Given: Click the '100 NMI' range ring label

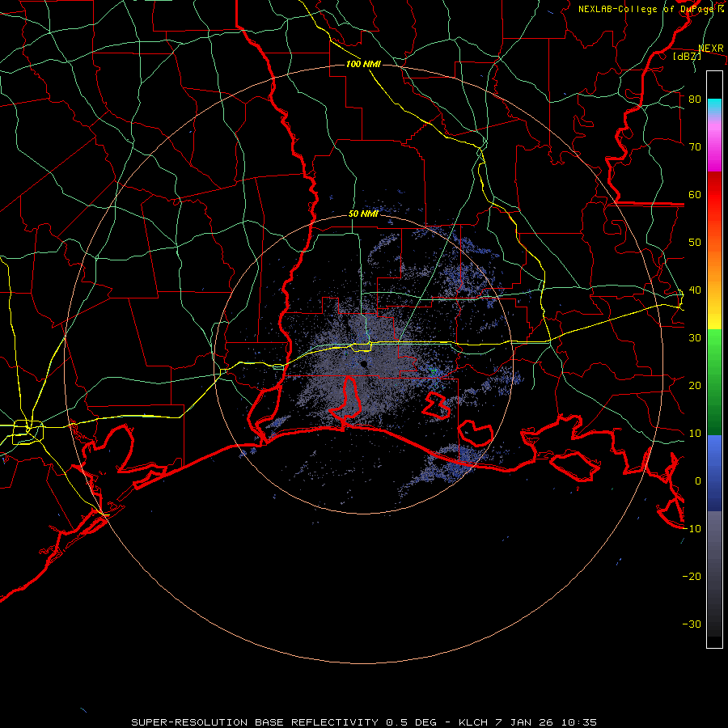Looking at the screenshot, I should (x=363, y=64).
